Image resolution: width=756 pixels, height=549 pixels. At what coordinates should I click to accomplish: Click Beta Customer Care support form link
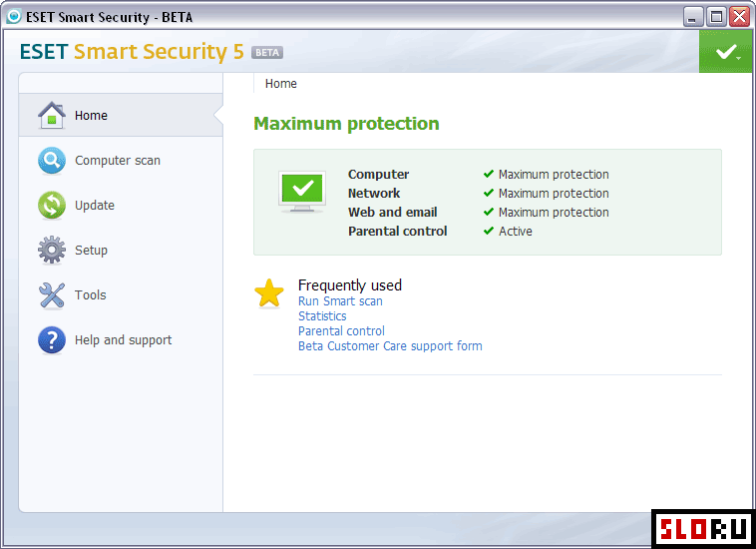click(390, 346)
